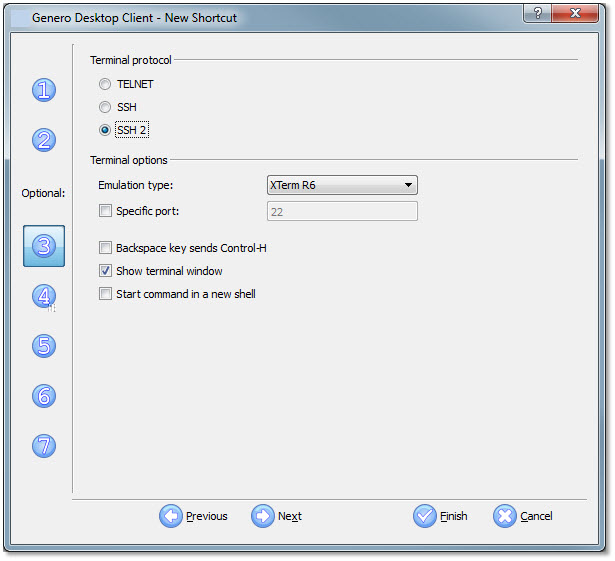Enable Start command in a new shell
615x561 pixels.
click(105, 293)
